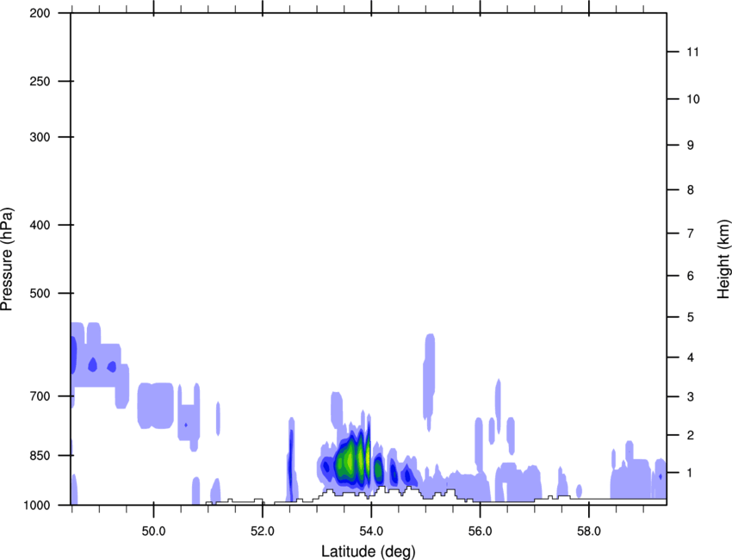This screenshot has height=560, width=732.
Task: Select the 200 pressure tick label
Action: tap(40, 13)
